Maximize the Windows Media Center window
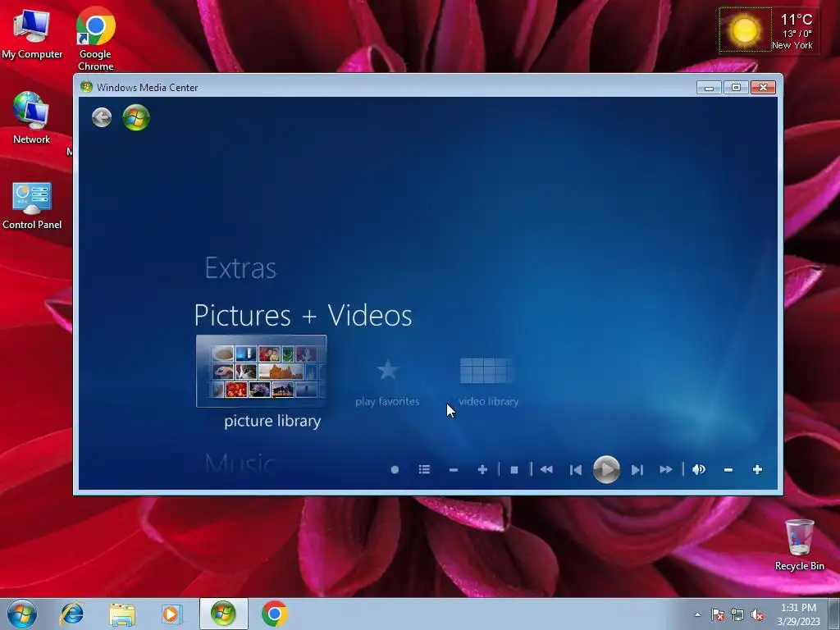The image size is (840, 630). click(x=736, y=87)
